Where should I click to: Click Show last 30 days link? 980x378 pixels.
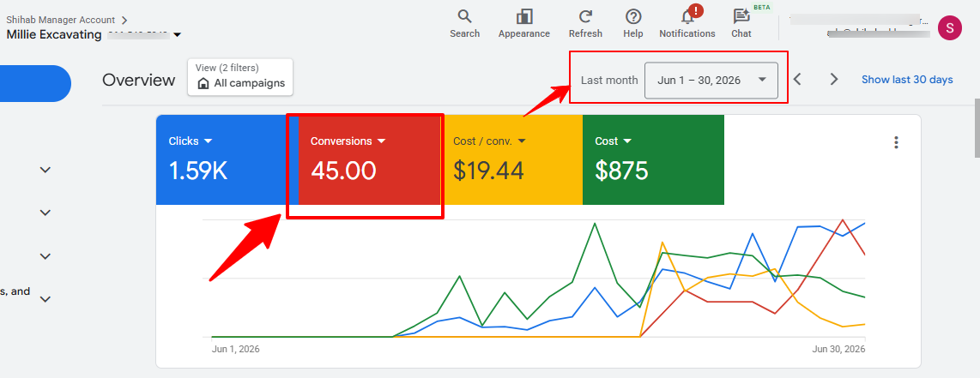(907, 79)
